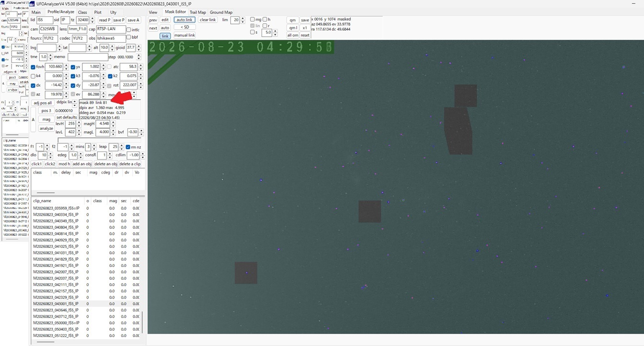Image resolution: width=644 pixels, height=346 pixels.
Task: Click the all om button
Action: pos(292,35)
